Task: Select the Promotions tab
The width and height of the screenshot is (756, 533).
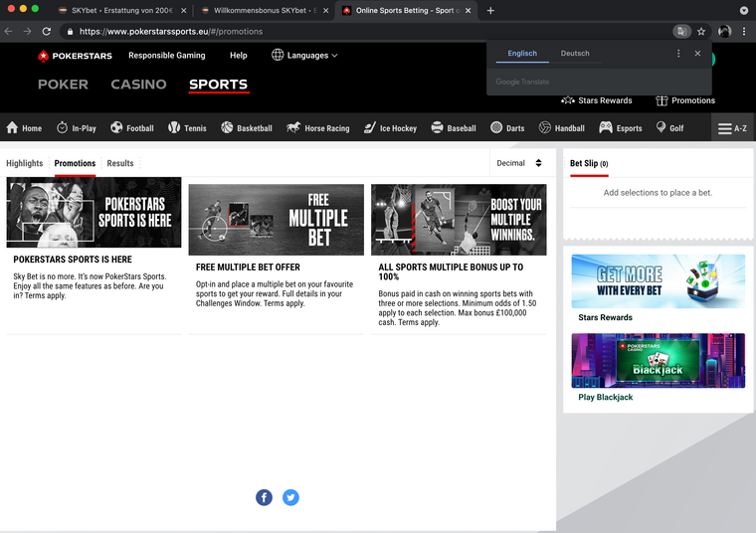Action: pos(75,163)
